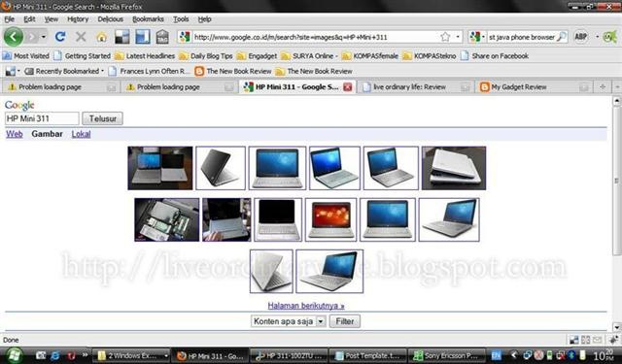Open the red-screen laptop thumbnail
Screen dimensions: 622x364
click(330, 219)
